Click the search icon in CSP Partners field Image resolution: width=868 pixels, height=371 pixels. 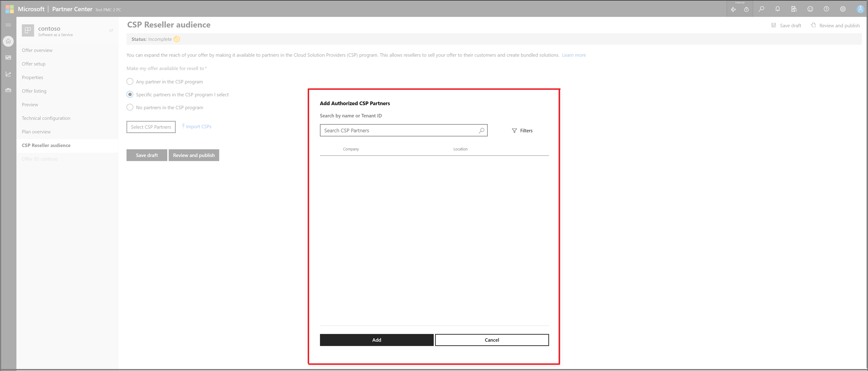point(481,130)
